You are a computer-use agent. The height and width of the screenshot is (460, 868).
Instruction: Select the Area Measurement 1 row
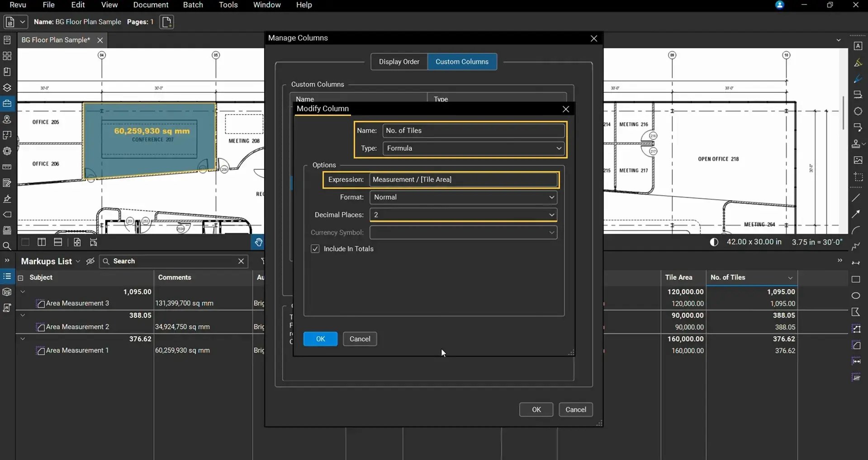(77, 350)
